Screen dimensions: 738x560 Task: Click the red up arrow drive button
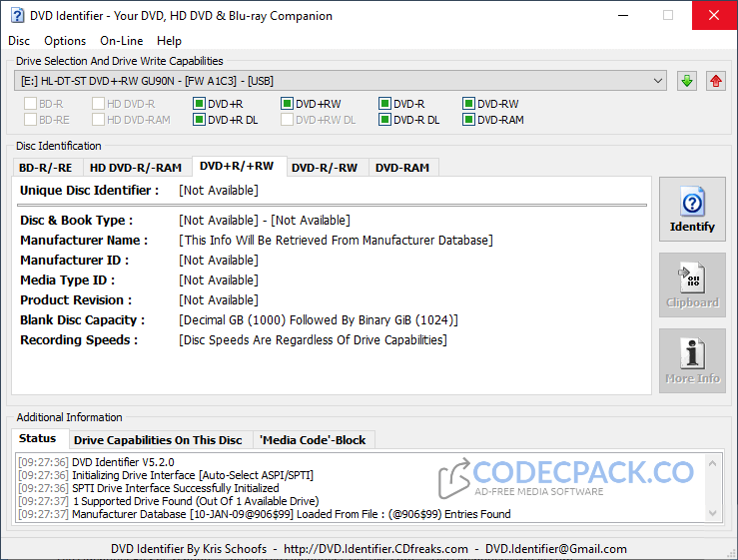tap(716, 81)
